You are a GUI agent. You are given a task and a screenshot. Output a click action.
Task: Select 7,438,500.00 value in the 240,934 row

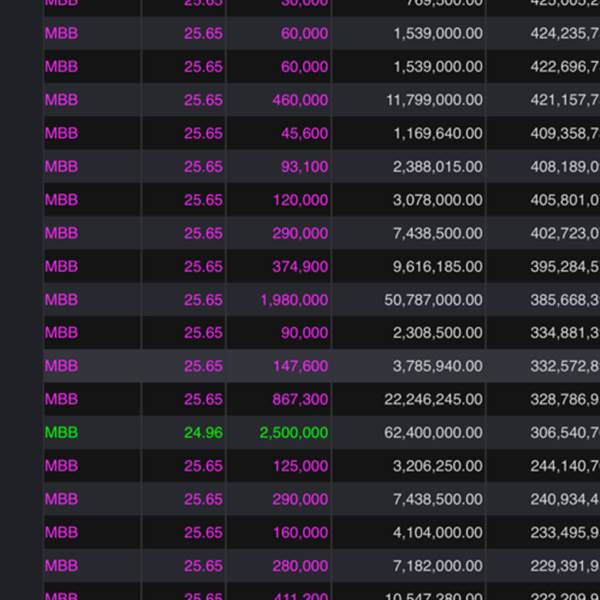(438, 499)
